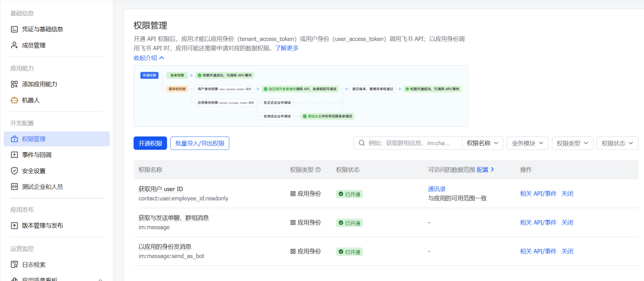Image resolution: width=644 pixels, height=281 pixels.
Task: Open the 权限类型 filter dropdown
Action: (572, 143)
